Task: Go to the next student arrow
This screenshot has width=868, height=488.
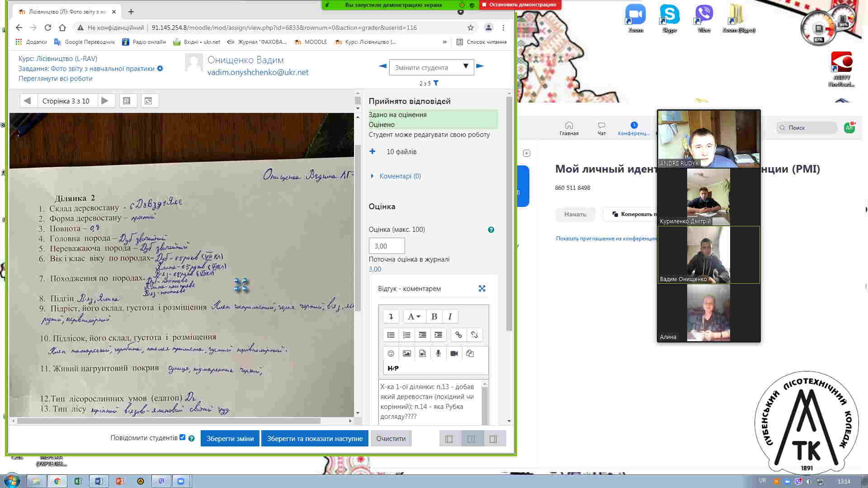Action: tap(480, 66)
